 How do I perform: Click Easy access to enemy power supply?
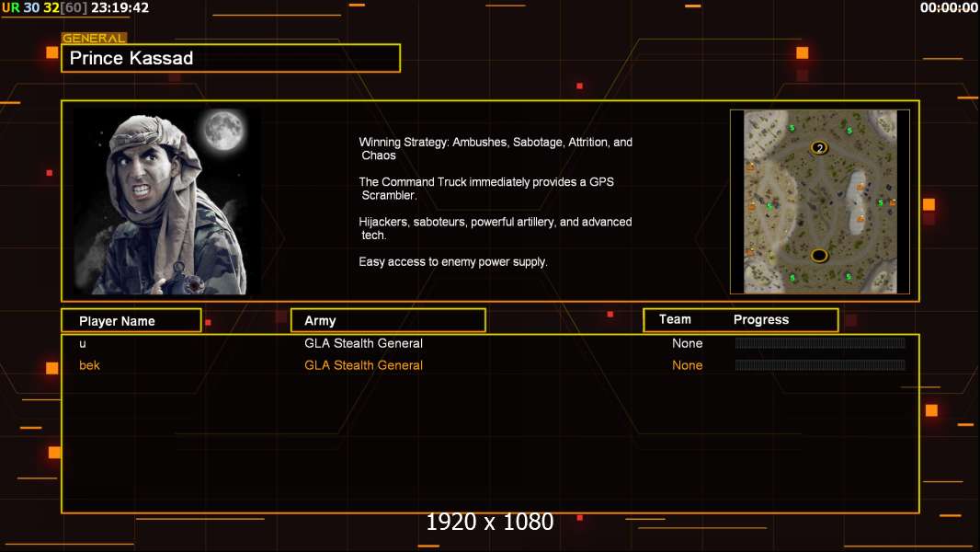click(453, 262)
